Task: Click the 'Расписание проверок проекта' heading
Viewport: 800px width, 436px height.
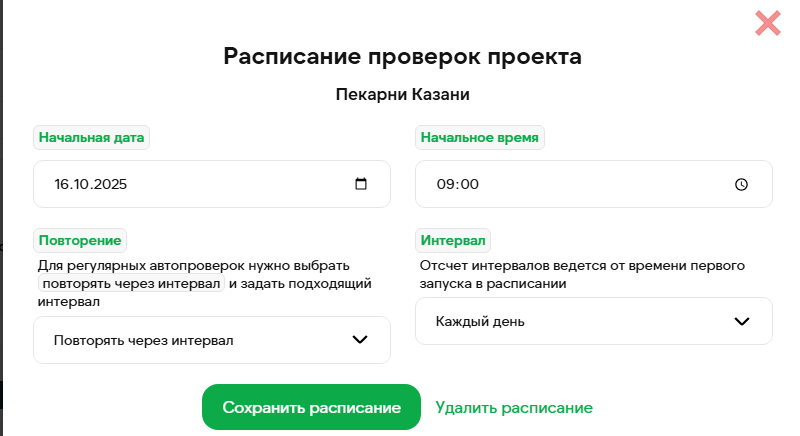Action: pos(403,56)
